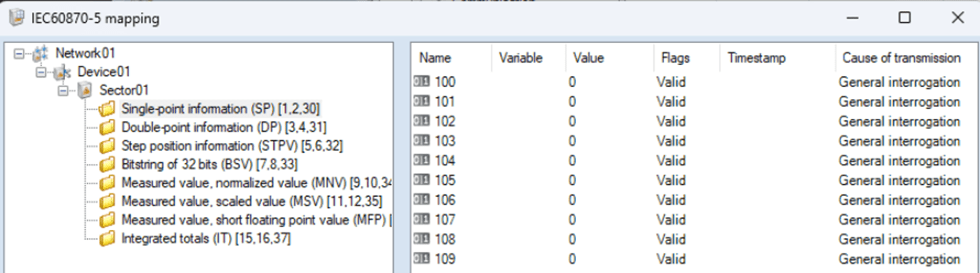This screenshot has height=273, width=980.
Task: Close the IEC60870-5 mapping window
Action: (x=957, y=18)
